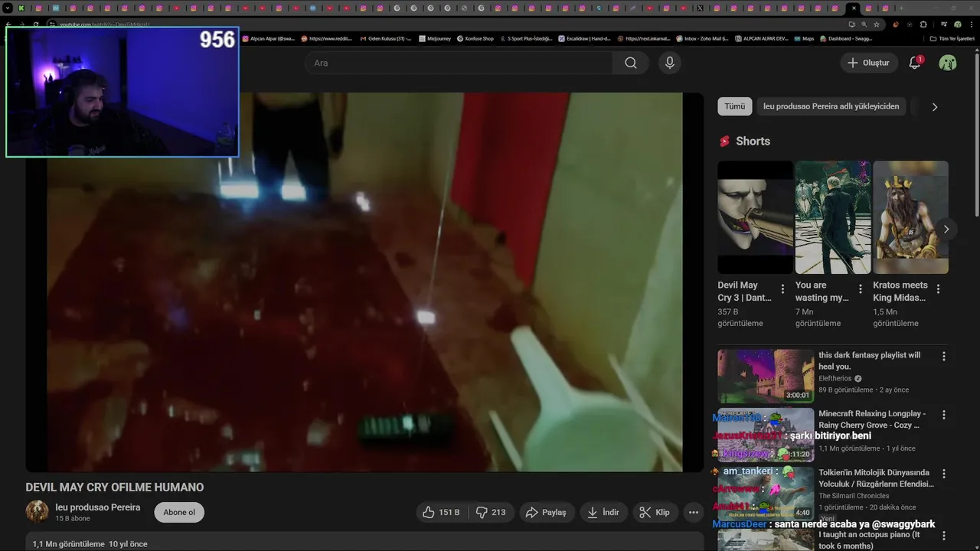Open options for Minecraft Relaxing Longplay video

coord(944,416)
